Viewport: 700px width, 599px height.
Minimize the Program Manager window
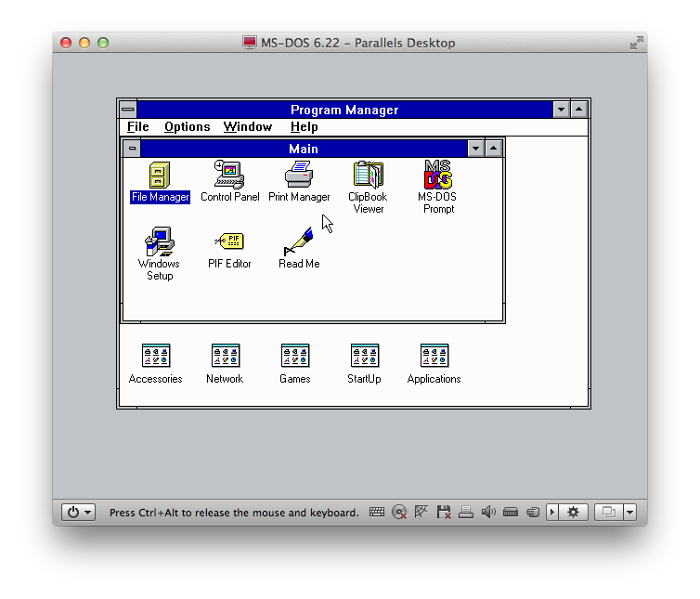pos(561,109)
